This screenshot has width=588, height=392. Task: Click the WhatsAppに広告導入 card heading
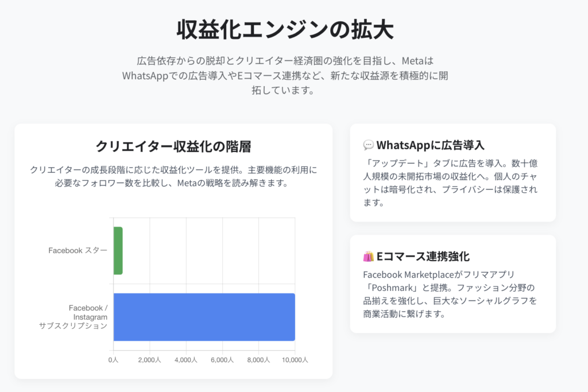(431, 145)
